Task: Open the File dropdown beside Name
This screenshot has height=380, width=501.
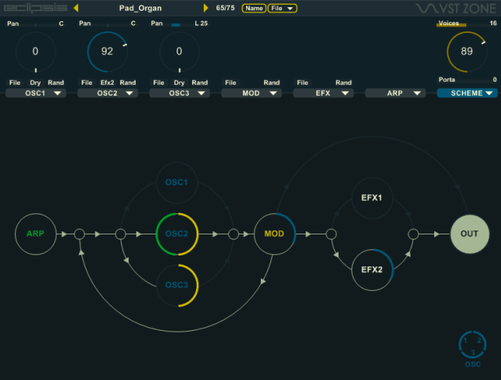Action: 282,8
